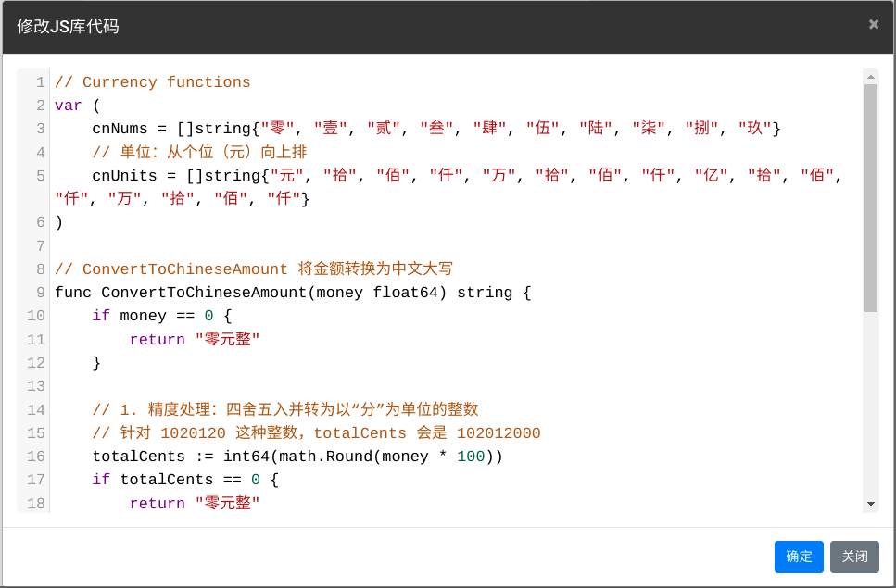
Task: Click the 确定 confirm button
Action: click(799, 557)
